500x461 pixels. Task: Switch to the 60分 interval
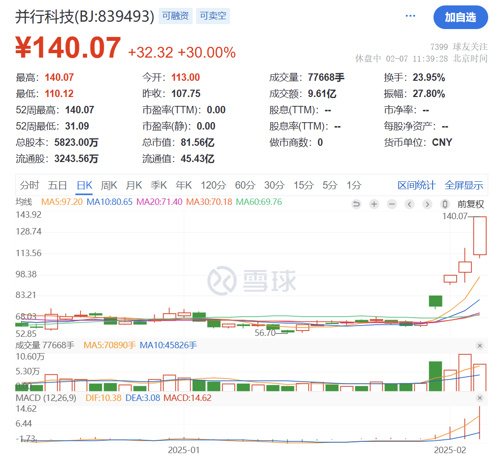(x=245, y=185)
